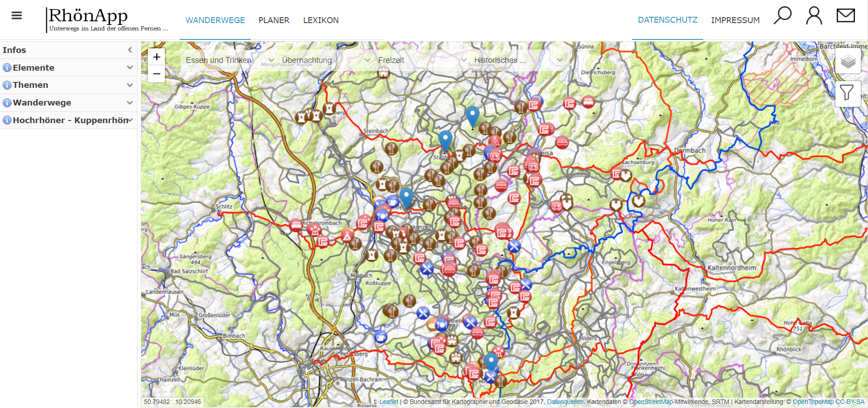Viewport: 868px width, 408px height.
Task: Open the DATENSCHUTZ page
Action: pyautogui.click(x=668, y=20)
